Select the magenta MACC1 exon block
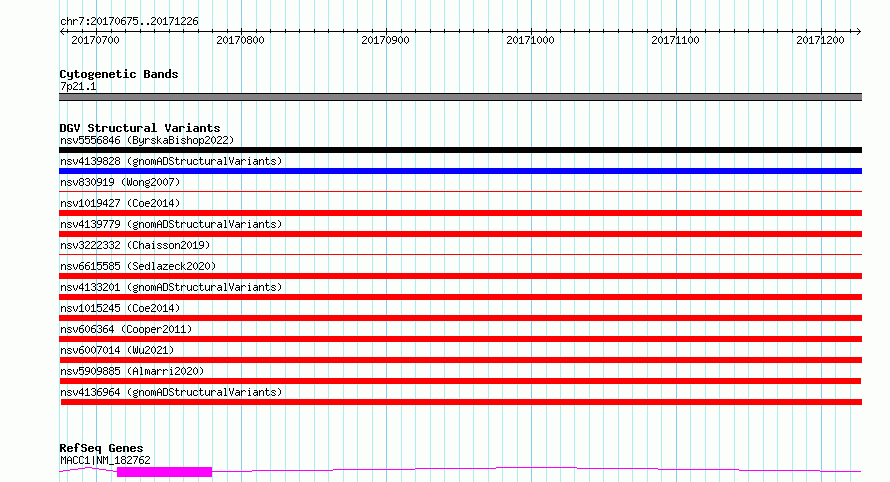Screen dimensions: 890x482 point(165,472)
